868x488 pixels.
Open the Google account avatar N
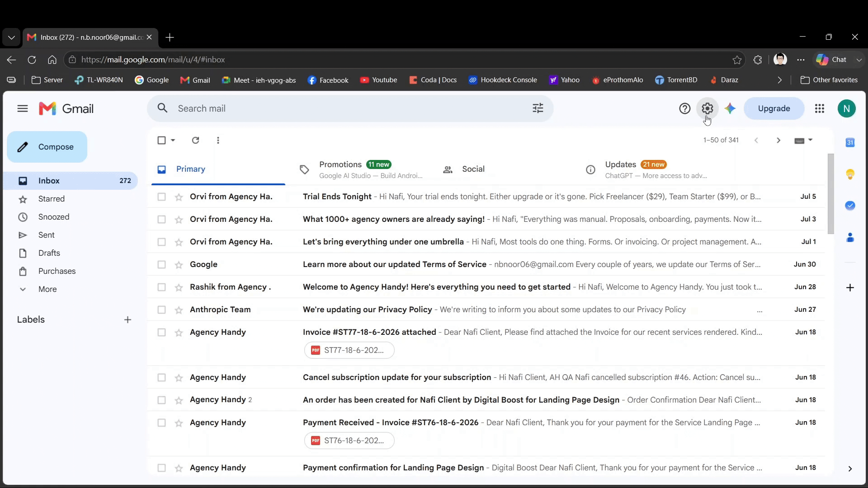[x=846, y=108]
